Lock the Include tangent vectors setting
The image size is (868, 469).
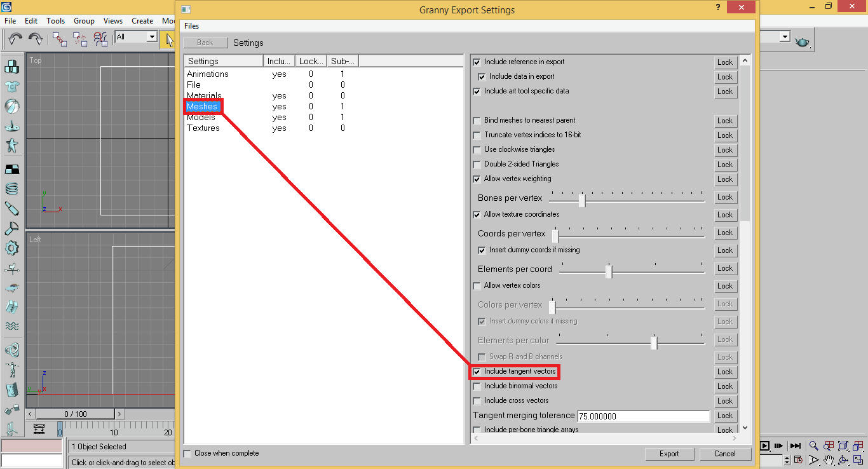coord(725,372)
